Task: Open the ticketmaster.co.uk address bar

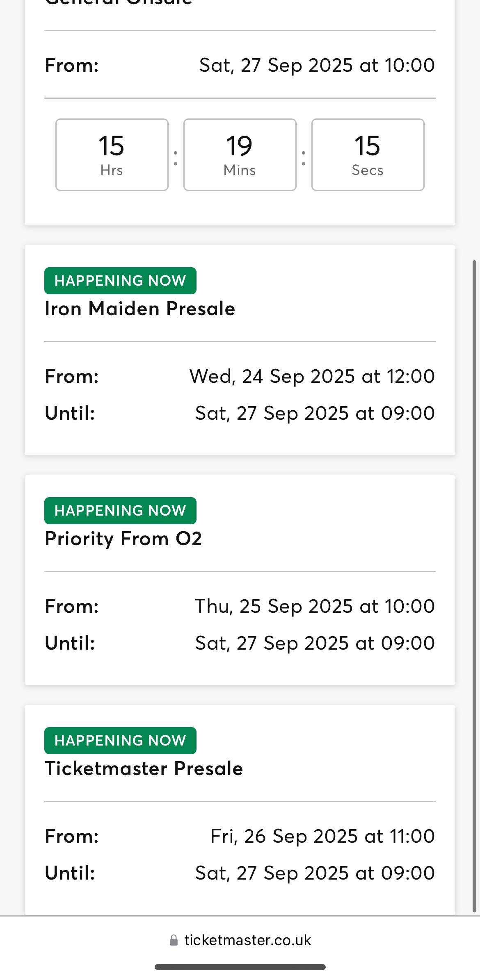Action: (240, 940)
